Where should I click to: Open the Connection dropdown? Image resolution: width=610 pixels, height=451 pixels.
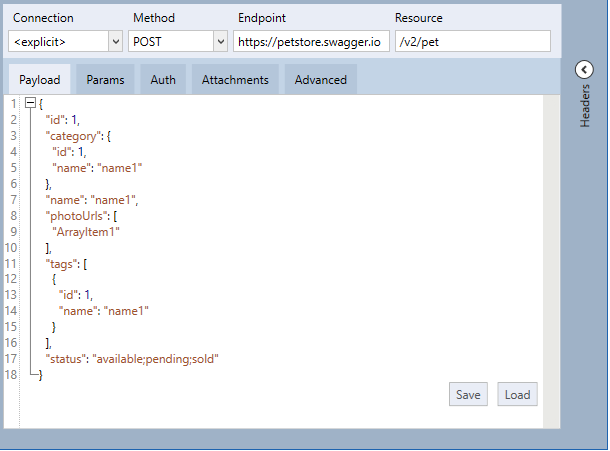click(66, 41)
